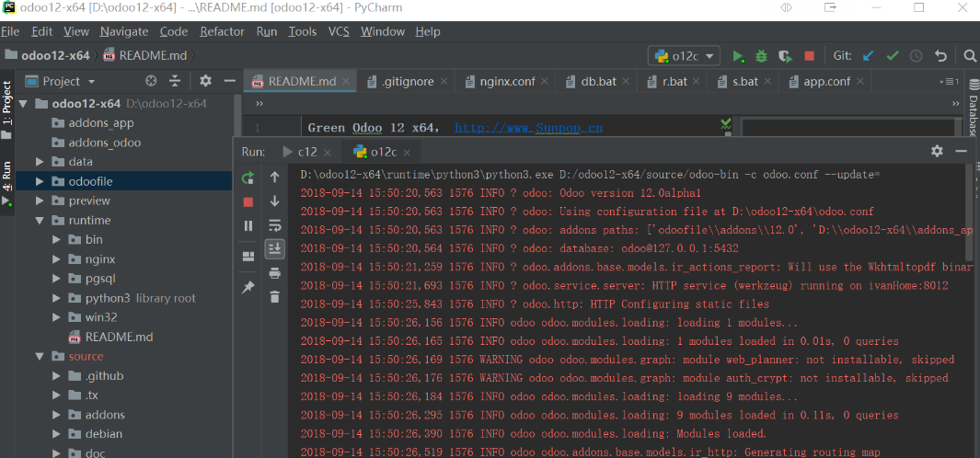This screenshot has height=458, width=980.
Task: Open the Refactor menu
Action: click(x=222, y=31)
